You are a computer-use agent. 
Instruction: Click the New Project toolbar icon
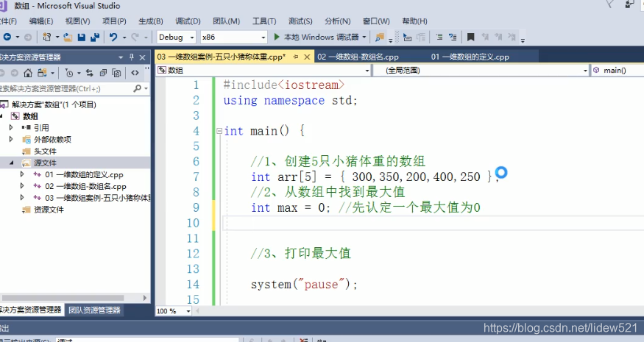click(47, 37)
